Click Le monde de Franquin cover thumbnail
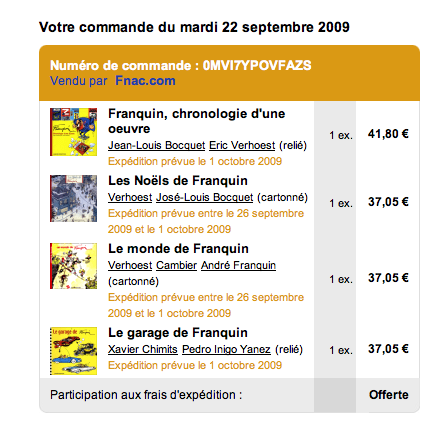434x424 pixels. pos(73,266)
